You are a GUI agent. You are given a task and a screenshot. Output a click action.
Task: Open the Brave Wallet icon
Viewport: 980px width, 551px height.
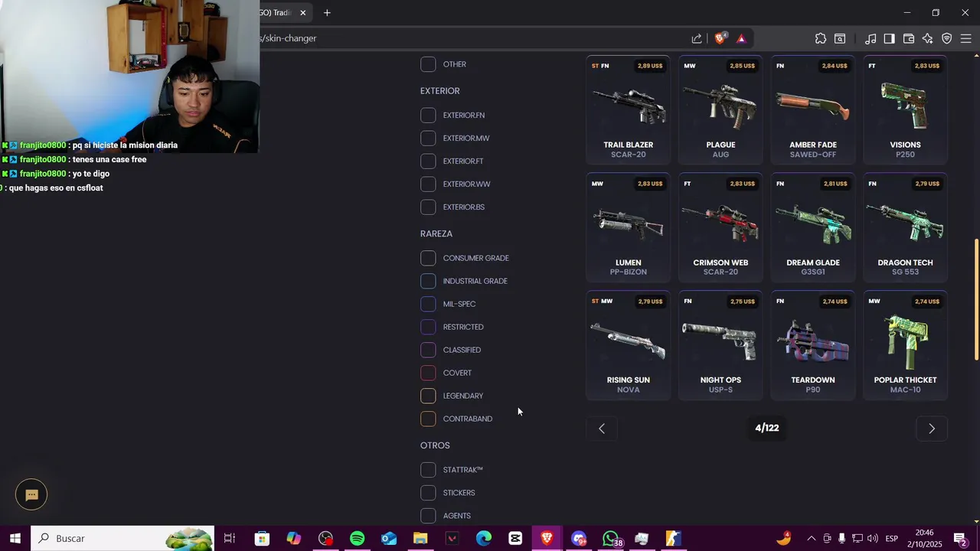pyautogui.click(x=909, y=38)
